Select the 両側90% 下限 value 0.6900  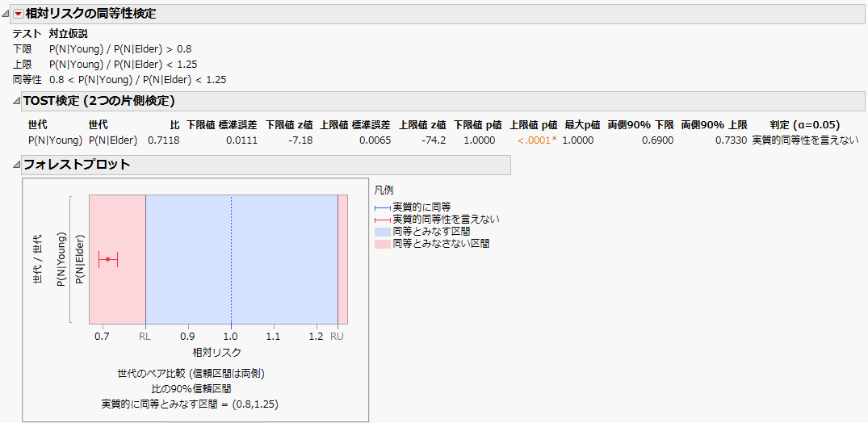click(x=657, y=140)
